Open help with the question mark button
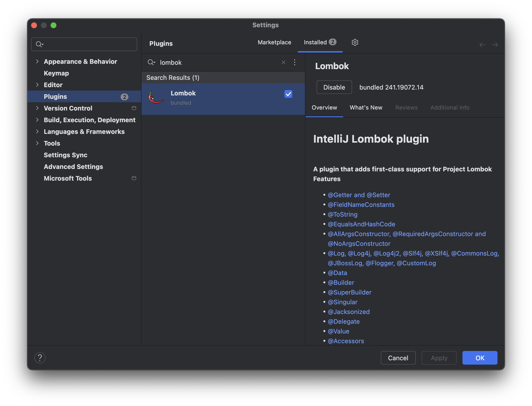532x406 pixels. (40, 358)
